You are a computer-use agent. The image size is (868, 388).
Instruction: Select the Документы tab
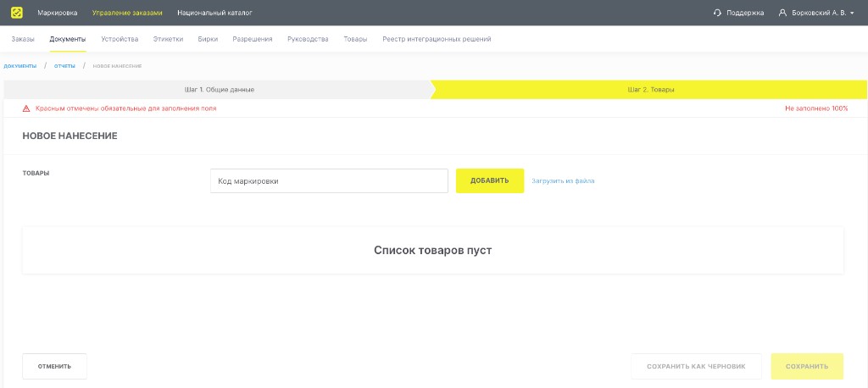(68, 39)
